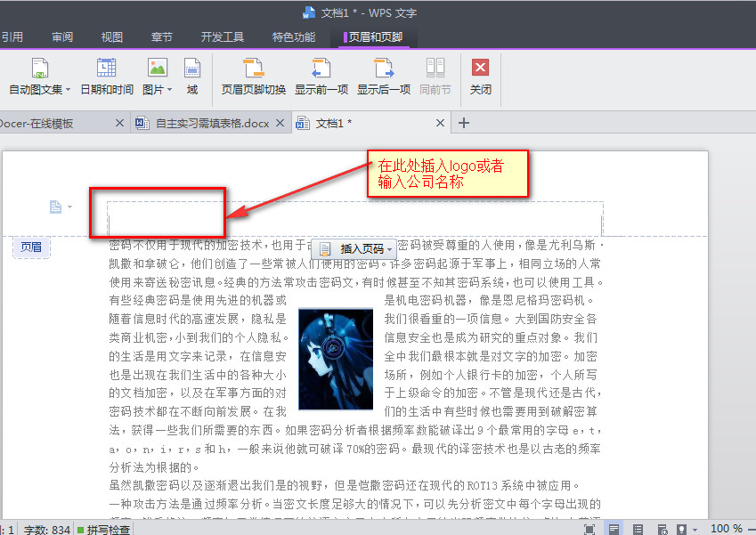Toggle outline view in status bar
Viewport: 756px width, 535px height.
click(x=638, y=528)
